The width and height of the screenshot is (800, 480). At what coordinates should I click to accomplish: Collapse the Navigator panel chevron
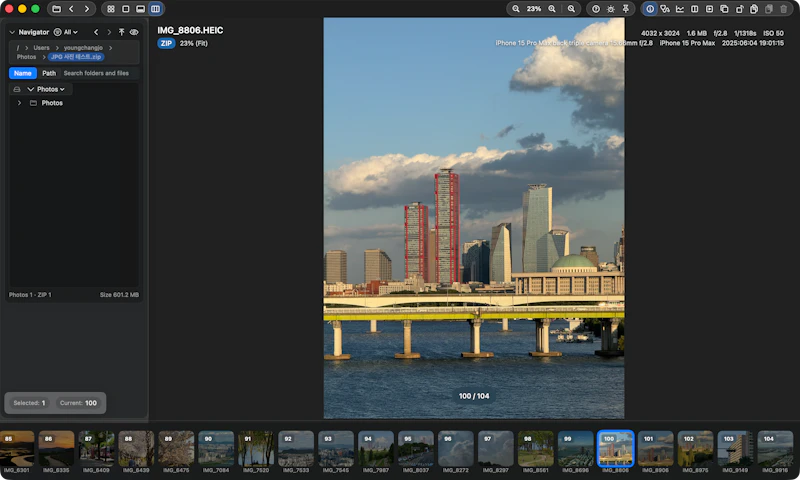point(12,32)
